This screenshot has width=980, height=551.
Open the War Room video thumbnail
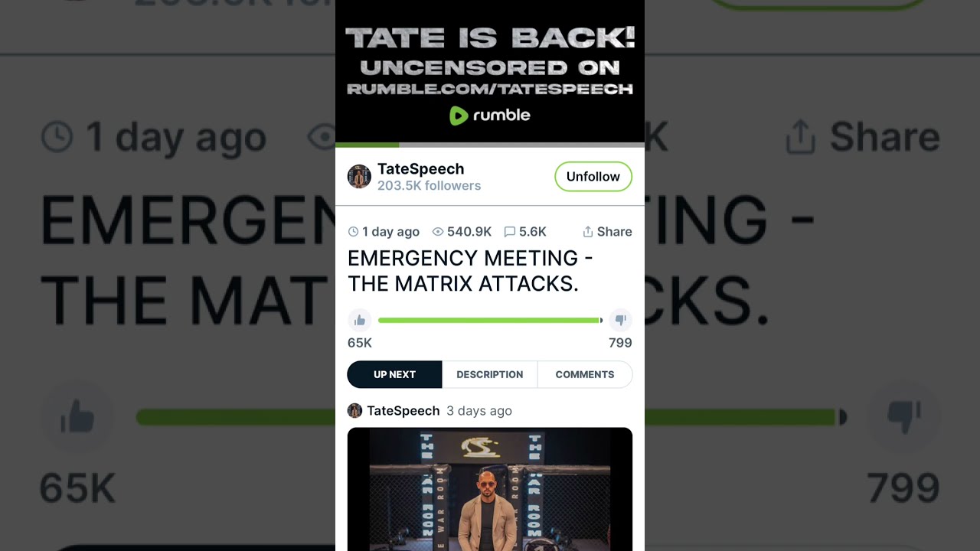click(x=490, y=489)
